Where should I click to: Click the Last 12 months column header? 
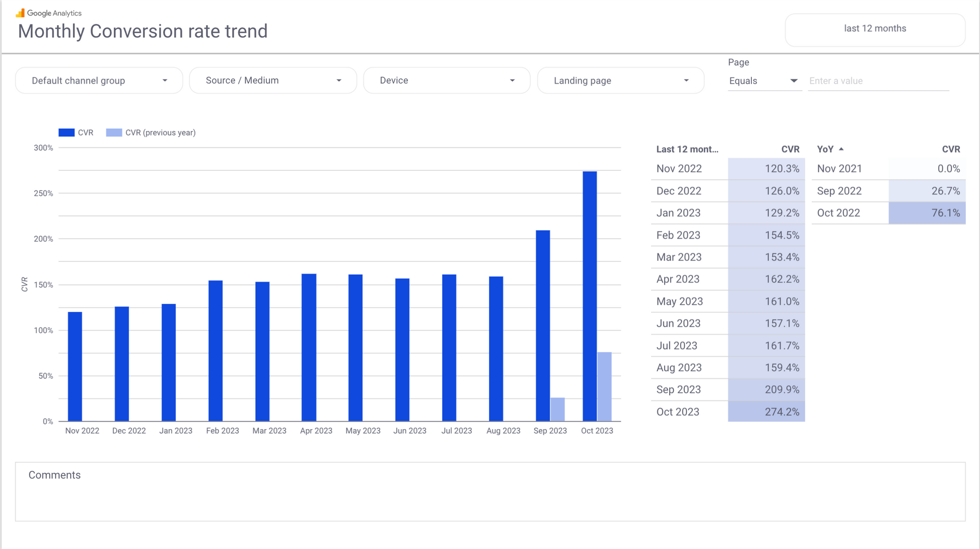[x=687, y=150]
